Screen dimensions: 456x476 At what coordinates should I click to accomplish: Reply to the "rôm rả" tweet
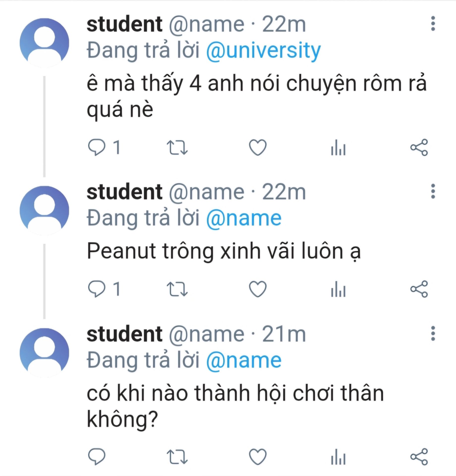coord(96,148)
